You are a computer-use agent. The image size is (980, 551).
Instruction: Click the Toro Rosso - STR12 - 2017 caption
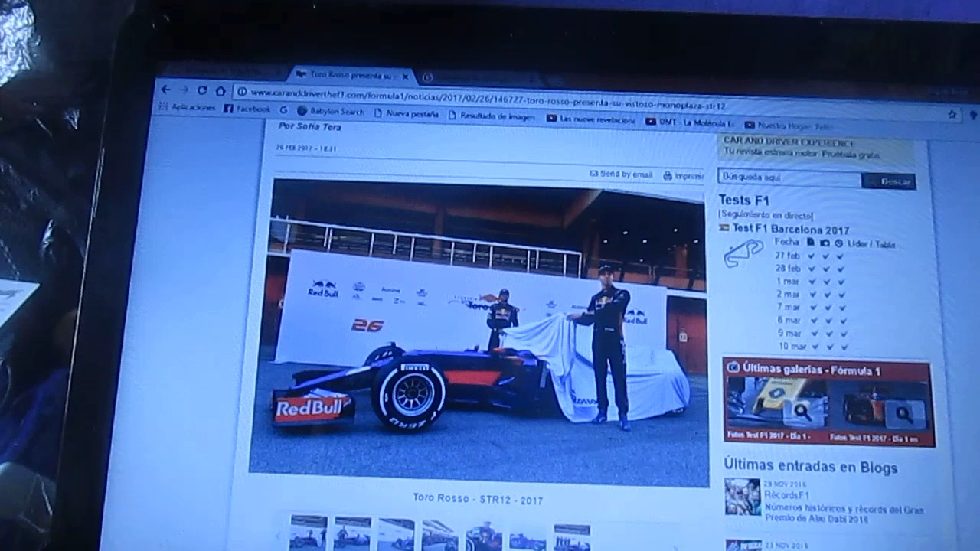(478, 499)
